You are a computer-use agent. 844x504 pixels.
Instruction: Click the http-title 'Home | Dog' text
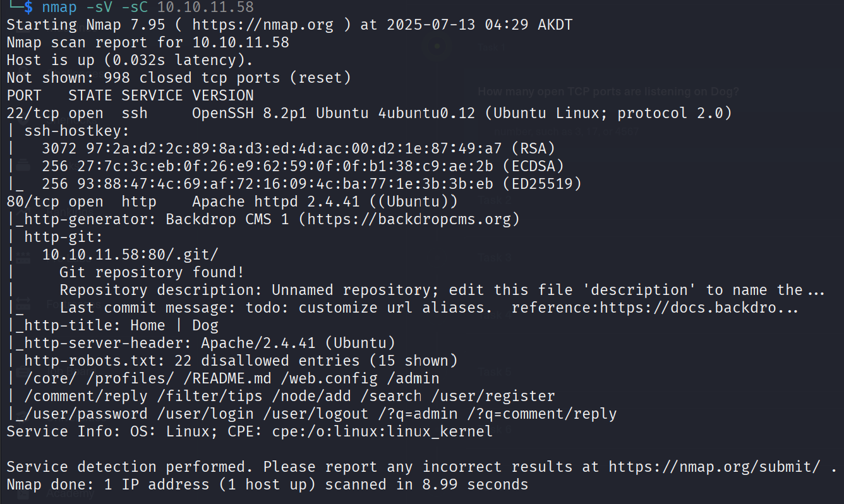[174, 325]
